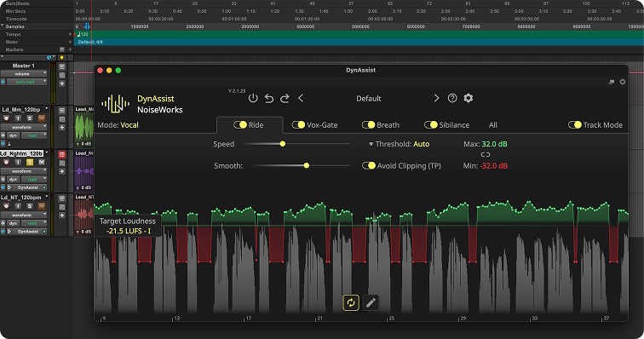Screen dimensions: 644x339
Task: Click input monitor I on Ld_NT_120bpm
Action: tap(18, 206)
